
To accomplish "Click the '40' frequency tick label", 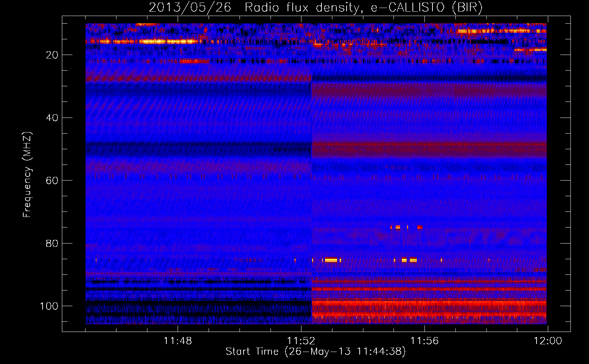I will tap(52, 118).
